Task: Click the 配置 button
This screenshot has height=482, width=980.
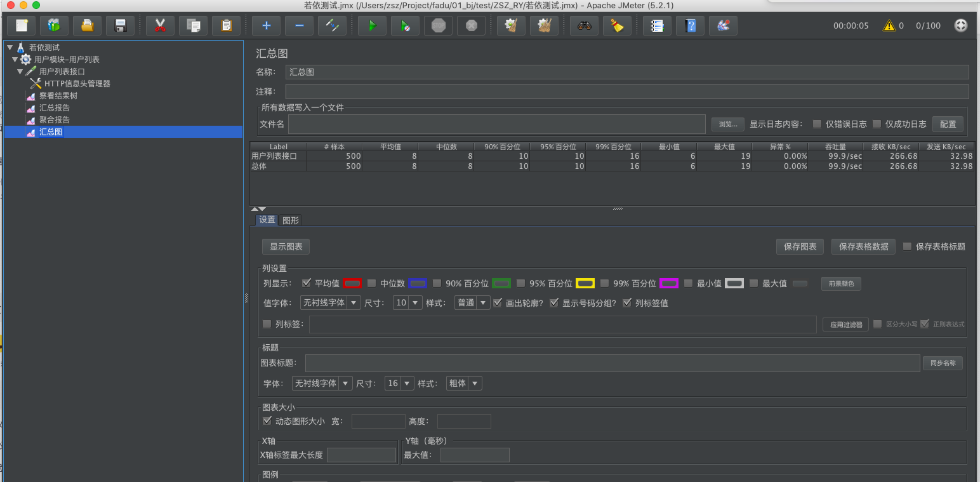Action: click(948, 124)
